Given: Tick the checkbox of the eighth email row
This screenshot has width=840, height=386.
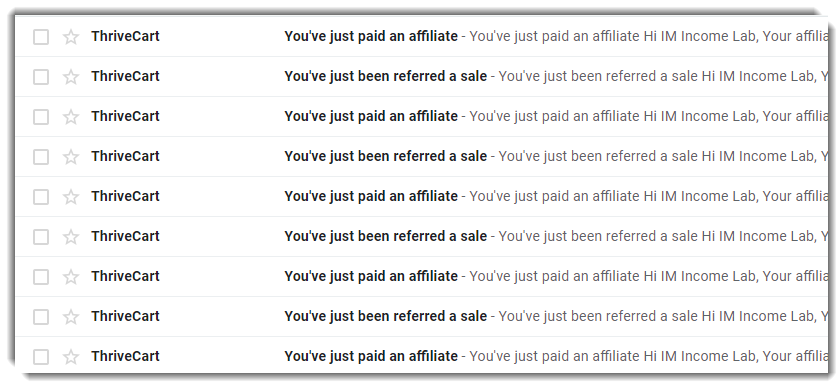Looking at the screenshot, I should pyautogui.click(x=41, y=317).
